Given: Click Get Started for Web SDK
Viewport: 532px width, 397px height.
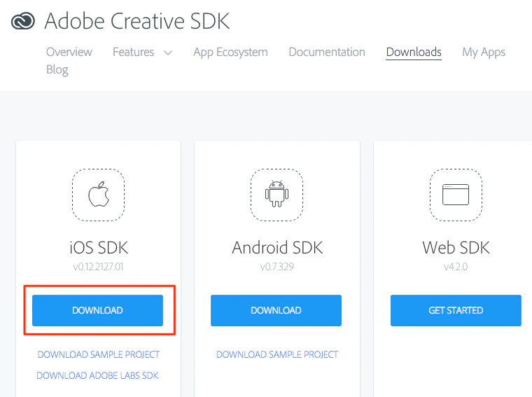Looking at the screenshot, I should tap(456, 310).
